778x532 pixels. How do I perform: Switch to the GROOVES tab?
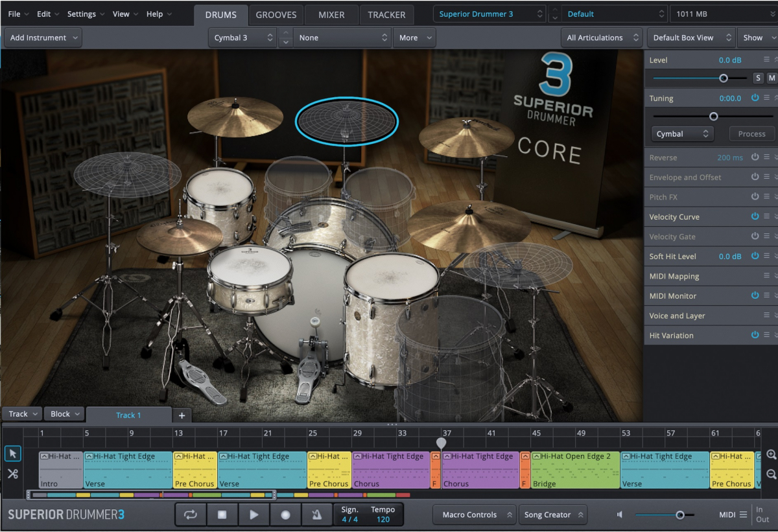click(x=276, y=14)
